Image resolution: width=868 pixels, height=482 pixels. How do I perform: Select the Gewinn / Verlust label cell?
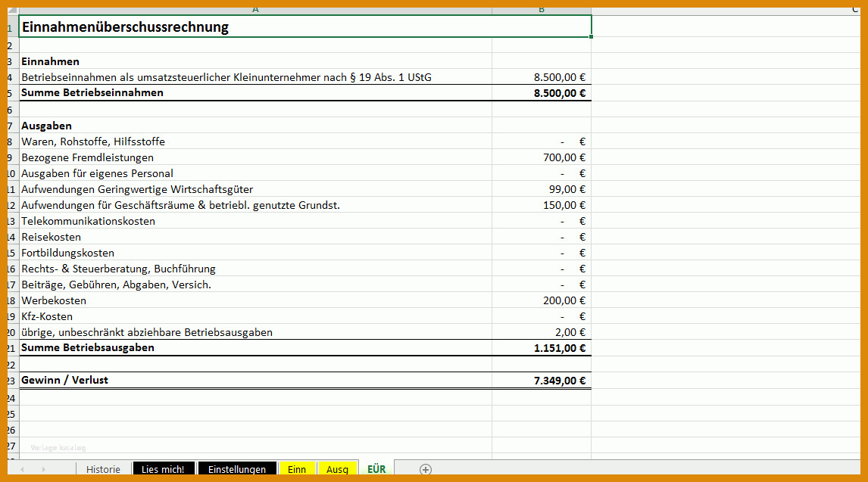(x=255, y=381)
